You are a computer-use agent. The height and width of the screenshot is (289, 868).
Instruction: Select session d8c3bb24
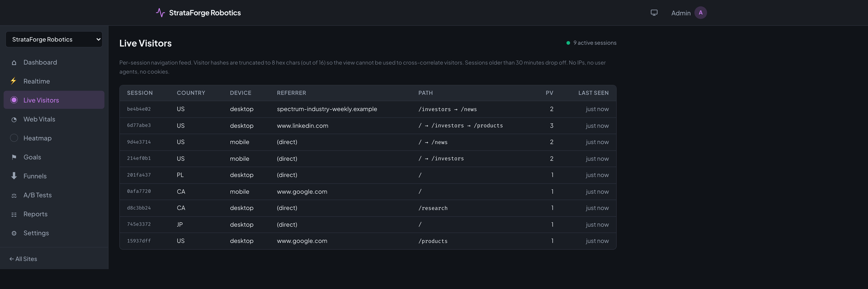[139, 208]
